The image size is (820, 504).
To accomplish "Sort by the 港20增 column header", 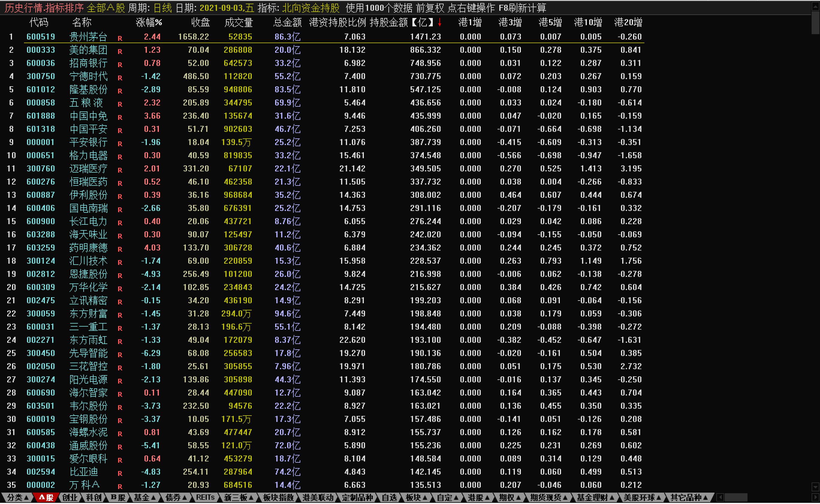I will 628,22.
